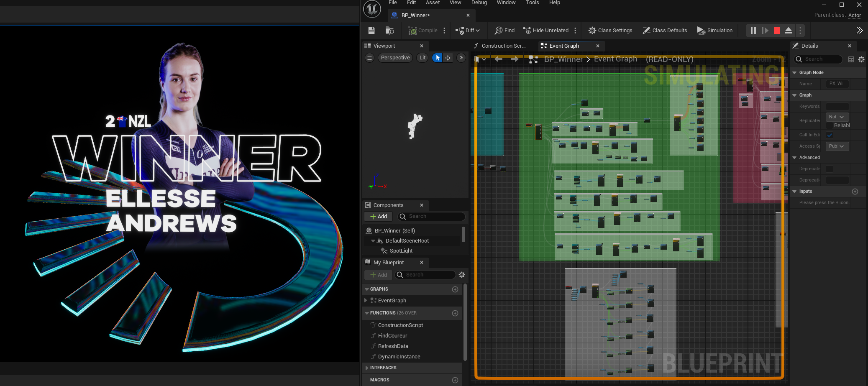Image resolution: width=868 pixels, height=386 pixels.
Task: Open Class Settings
Action: [610, 31]
